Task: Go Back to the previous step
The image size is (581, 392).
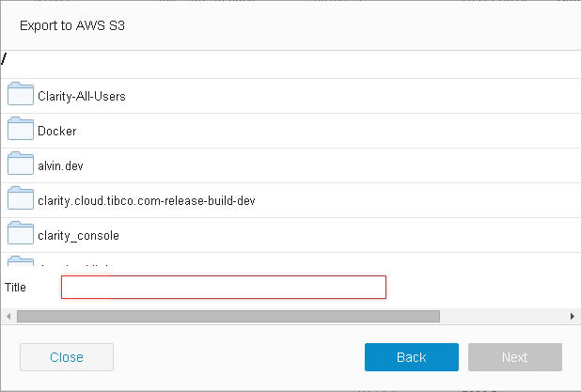Action: [412, 357]
